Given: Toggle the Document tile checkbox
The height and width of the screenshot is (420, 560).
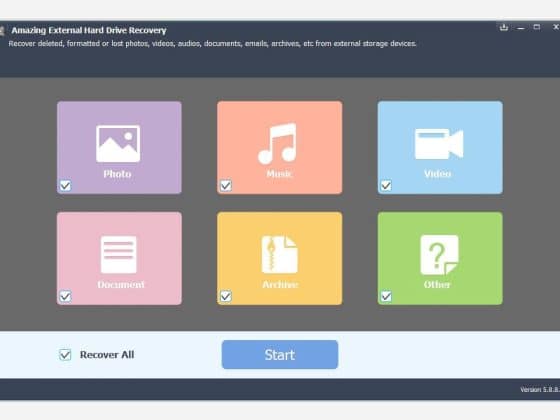Looking at the screenshot, I should coord(65,296).
